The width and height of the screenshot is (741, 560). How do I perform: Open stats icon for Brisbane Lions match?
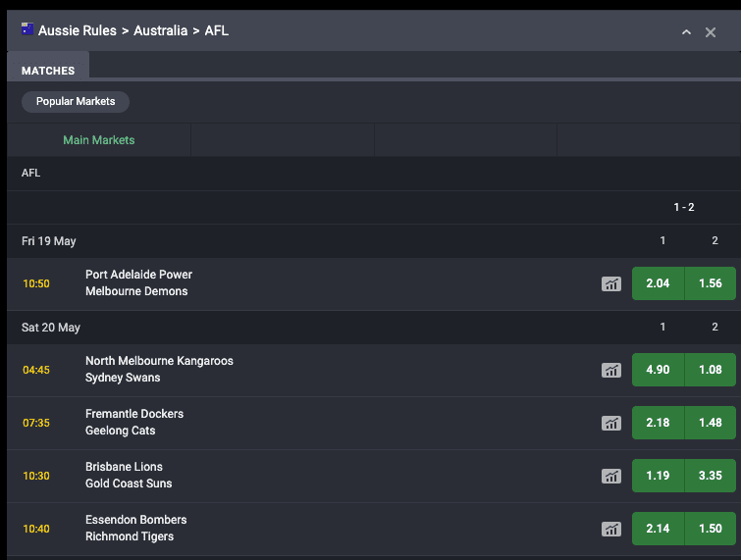[611, 476]
